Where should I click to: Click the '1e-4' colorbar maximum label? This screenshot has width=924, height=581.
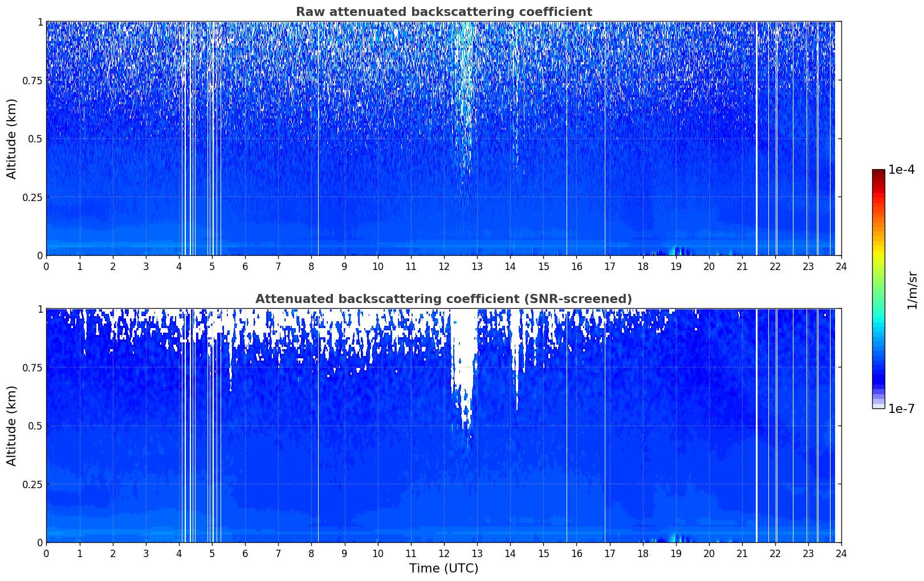coord(902,170)
